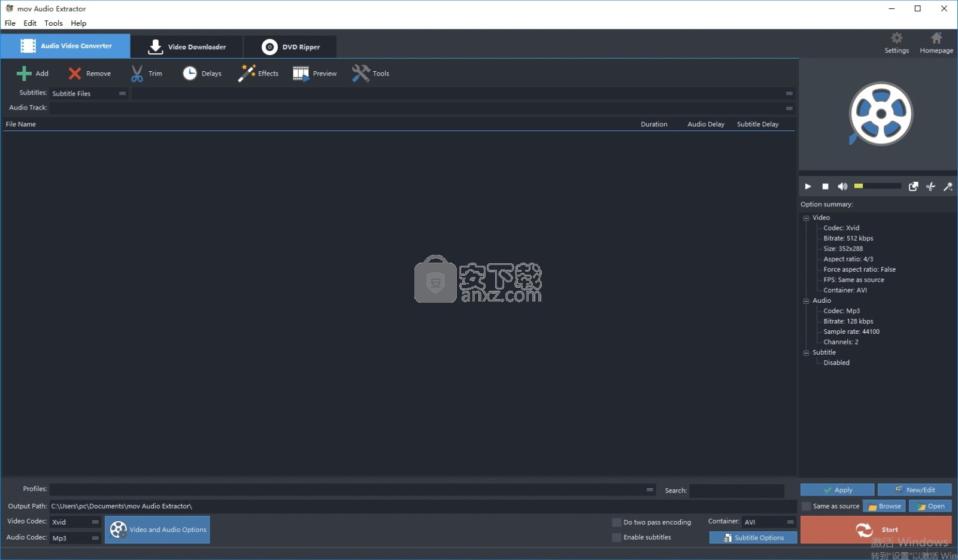Click the profile Search field
This screenshot has height=560, width=958.
tap(736, 491)
